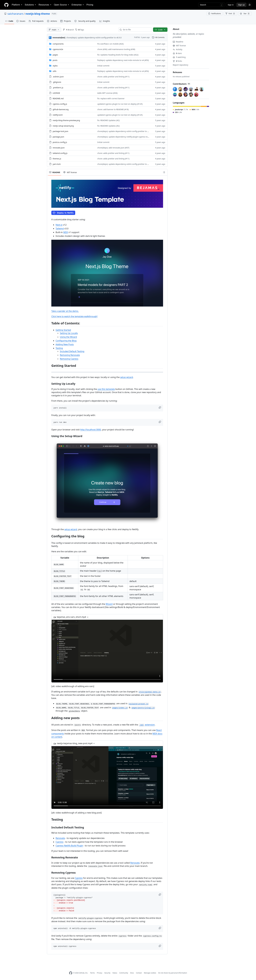Open the .eslintrc.json file

(x=58, y=77)
